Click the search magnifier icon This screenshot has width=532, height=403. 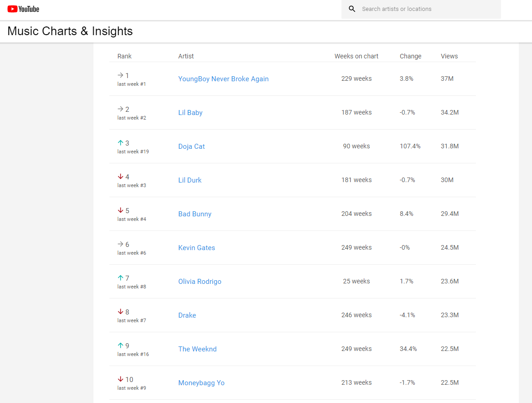pos(352,9)
